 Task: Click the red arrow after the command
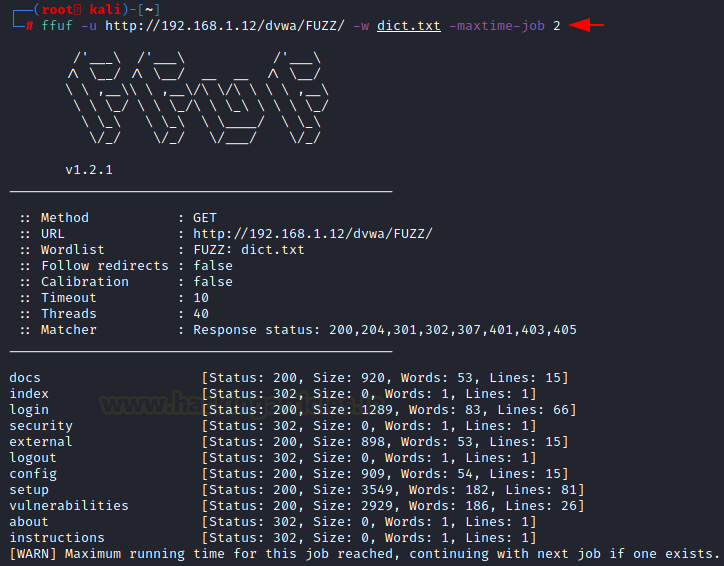pos(586,25)
